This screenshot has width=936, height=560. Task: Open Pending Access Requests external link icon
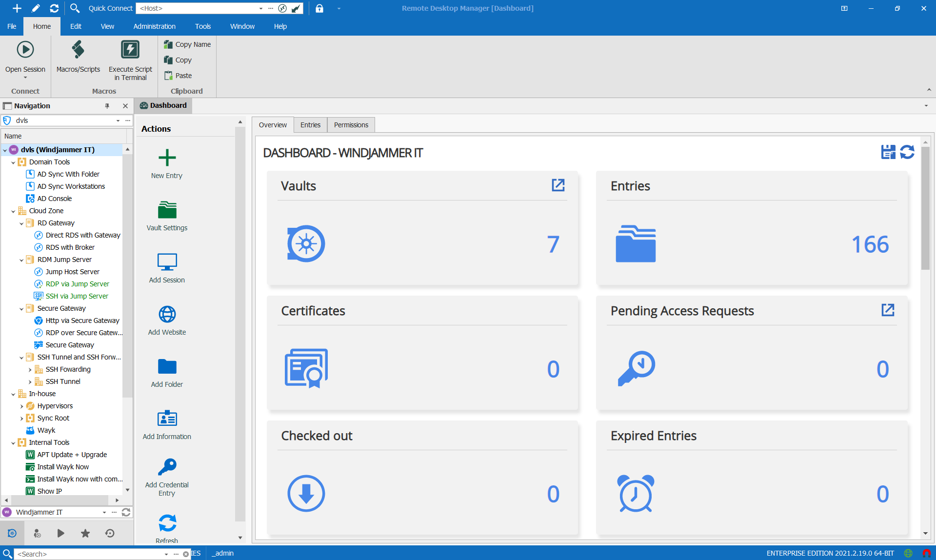point(888,310)
